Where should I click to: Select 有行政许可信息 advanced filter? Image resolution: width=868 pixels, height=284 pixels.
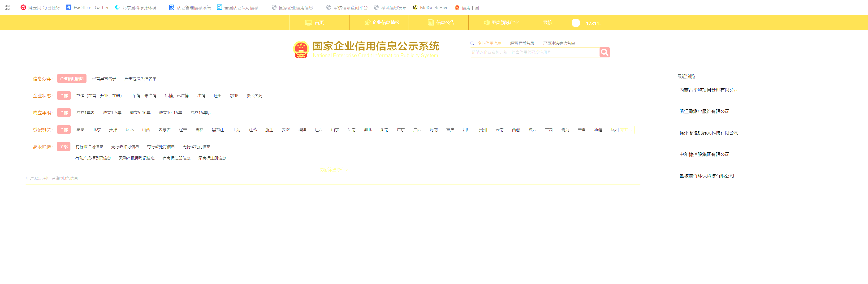[x=89, y=147]
